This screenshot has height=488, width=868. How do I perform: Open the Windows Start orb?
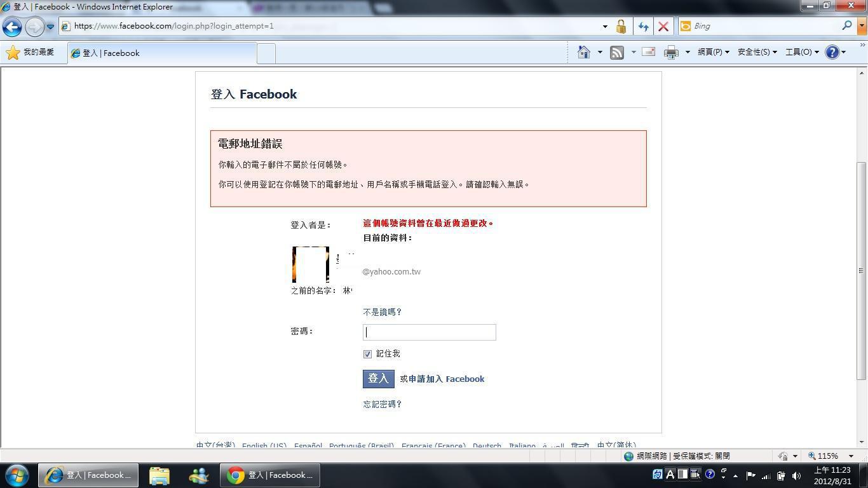tap(17, 475)
